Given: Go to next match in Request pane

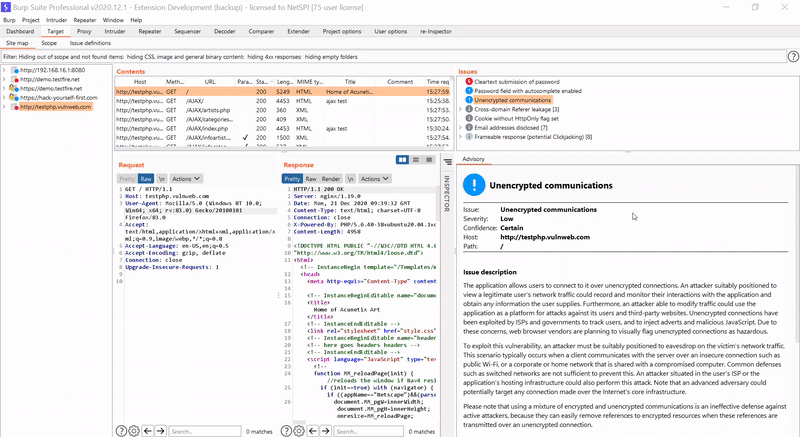Looking at the screenshot, I should pos(160,431).
